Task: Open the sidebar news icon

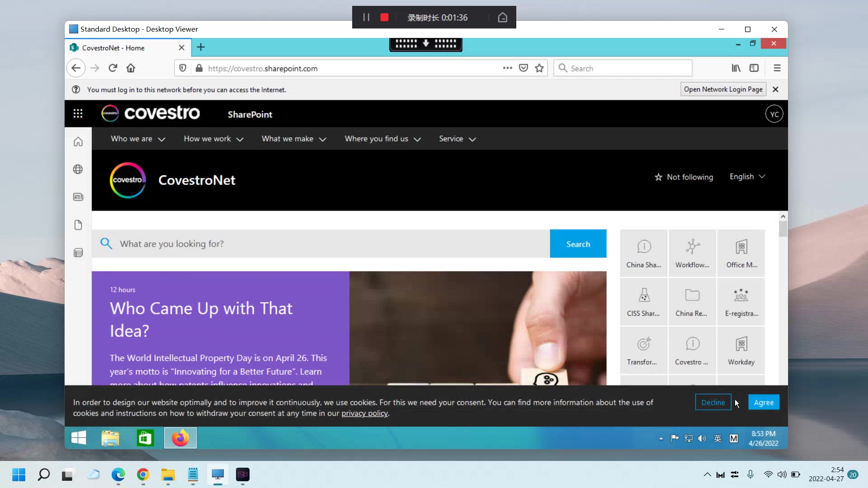Action: coord(78,197)
